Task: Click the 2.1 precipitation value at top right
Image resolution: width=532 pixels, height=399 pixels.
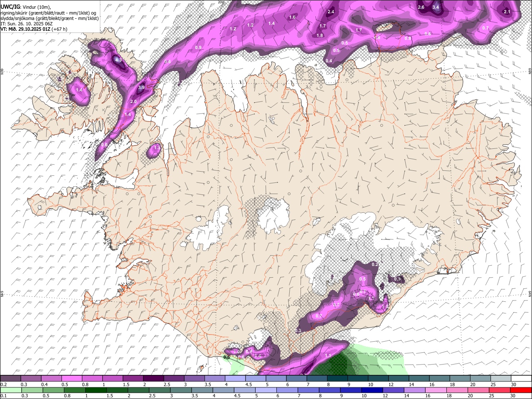Action: 507,12
